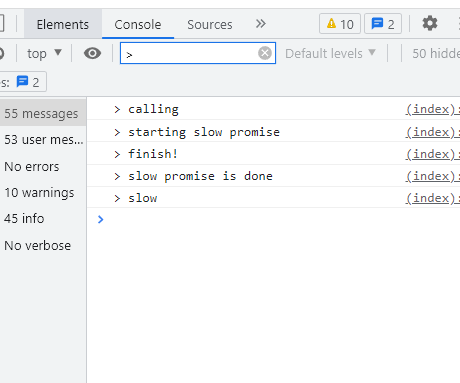Viewport: 460px width, 383px height.
Task: Toggle the live expression eye icon
Action: pyautogui.click(x=92, y=53)
